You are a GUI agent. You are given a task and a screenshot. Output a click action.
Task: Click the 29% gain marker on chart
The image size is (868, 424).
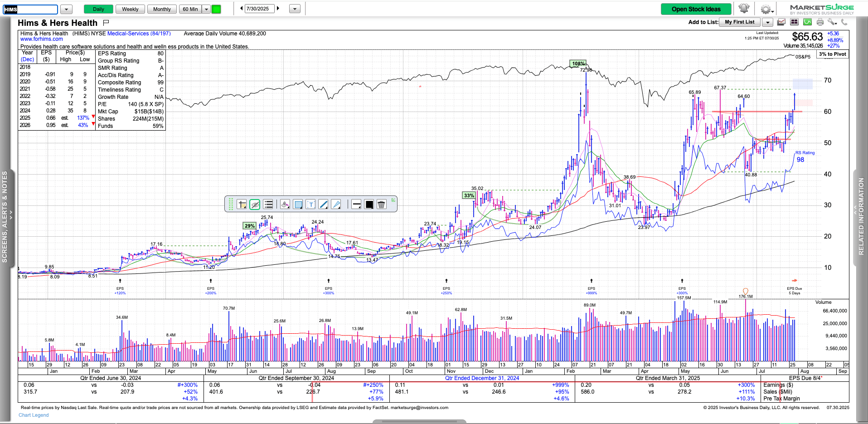pos(249,226)
